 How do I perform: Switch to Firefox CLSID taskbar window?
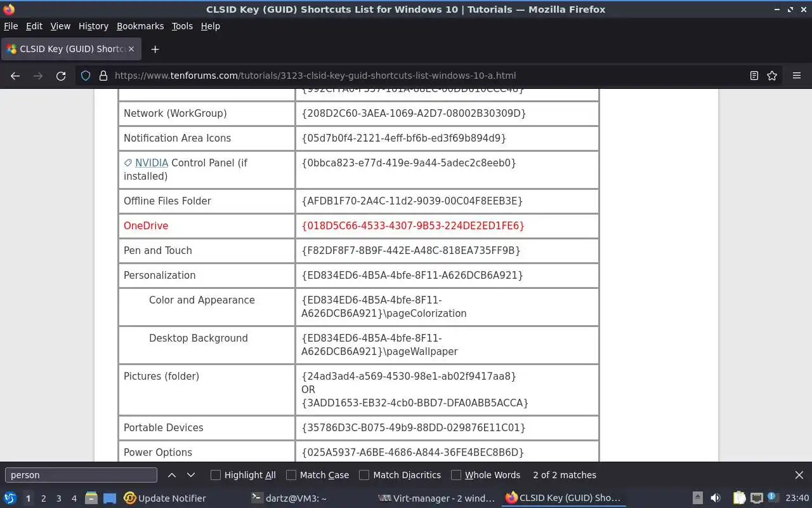[x=563, y=498]
